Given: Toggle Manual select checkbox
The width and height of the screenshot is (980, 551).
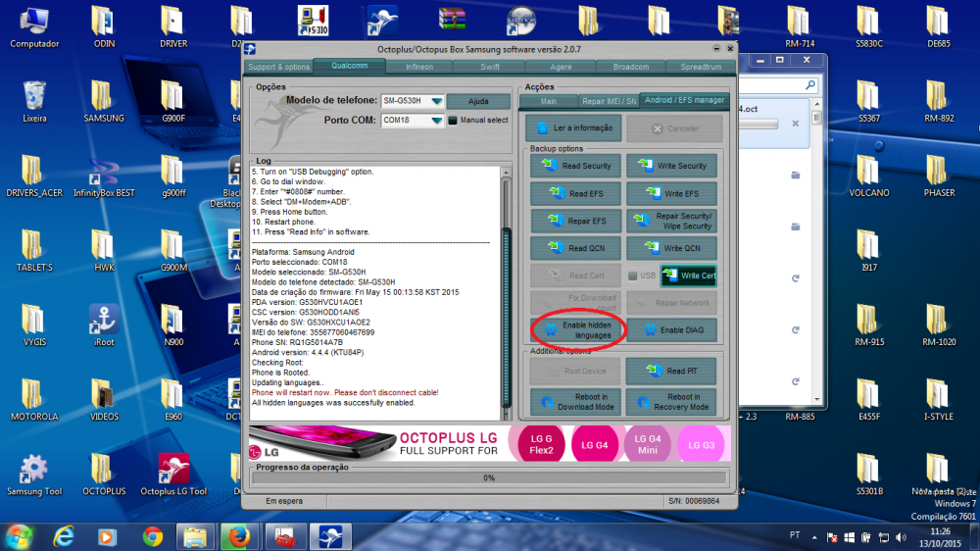Looking at the screenshot, I should [x=453, y=120].
